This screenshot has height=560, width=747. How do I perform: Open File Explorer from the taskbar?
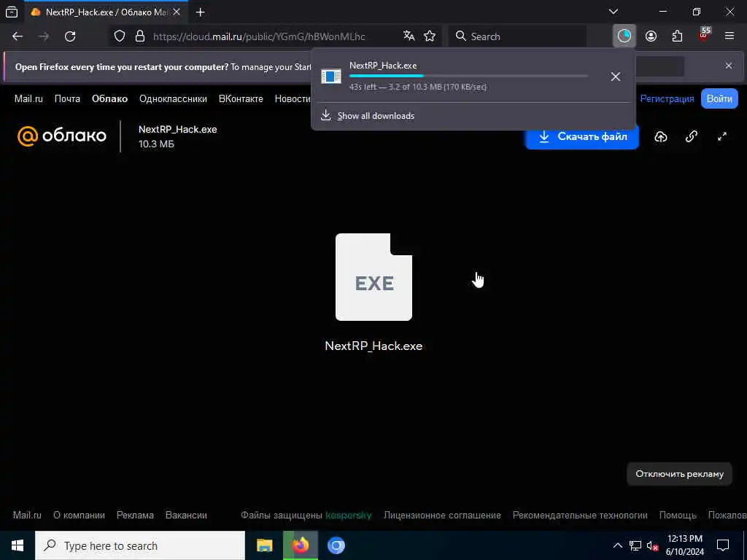(264, 545)
